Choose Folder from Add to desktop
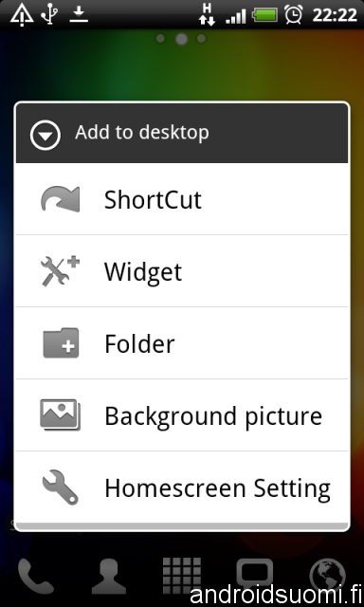The height and width of the screenshot is (607, 364). coord(182,343)
